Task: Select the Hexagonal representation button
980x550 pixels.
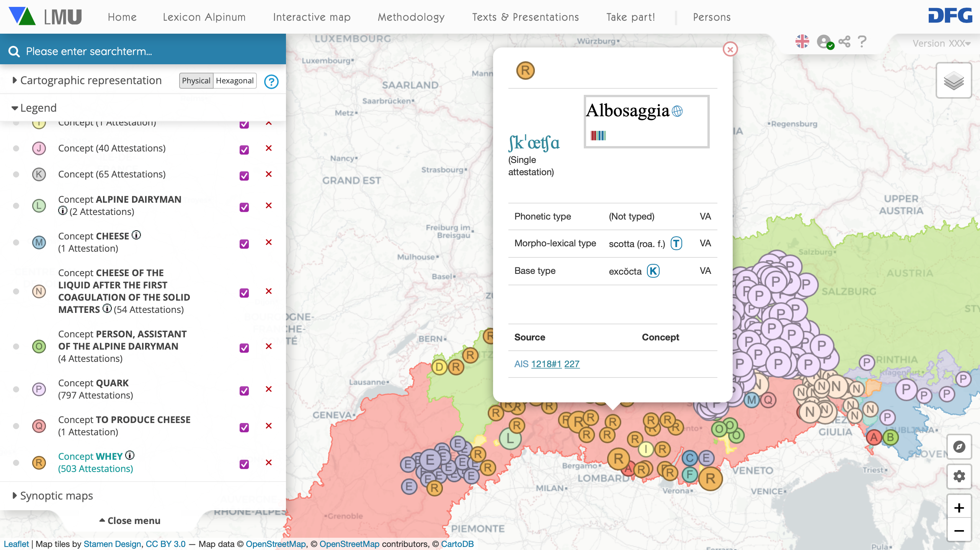Action: [x=234, y=81]
